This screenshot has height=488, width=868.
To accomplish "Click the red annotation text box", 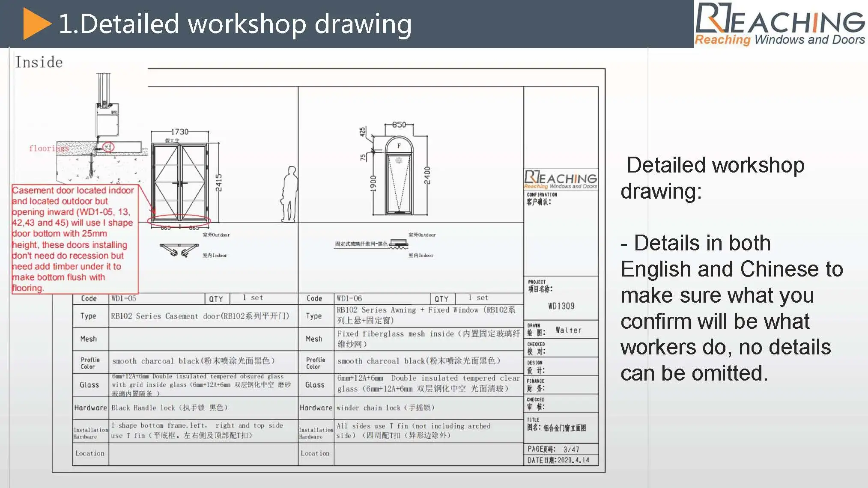I will coord(75,239).
